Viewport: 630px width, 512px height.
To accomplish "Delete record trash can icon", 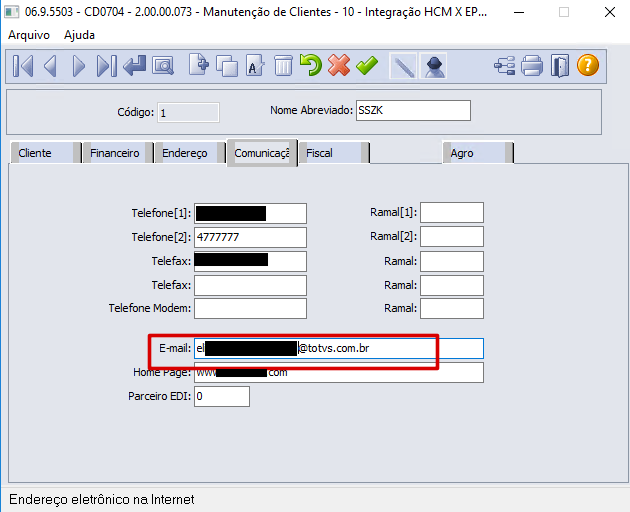I will coord(283,66).
